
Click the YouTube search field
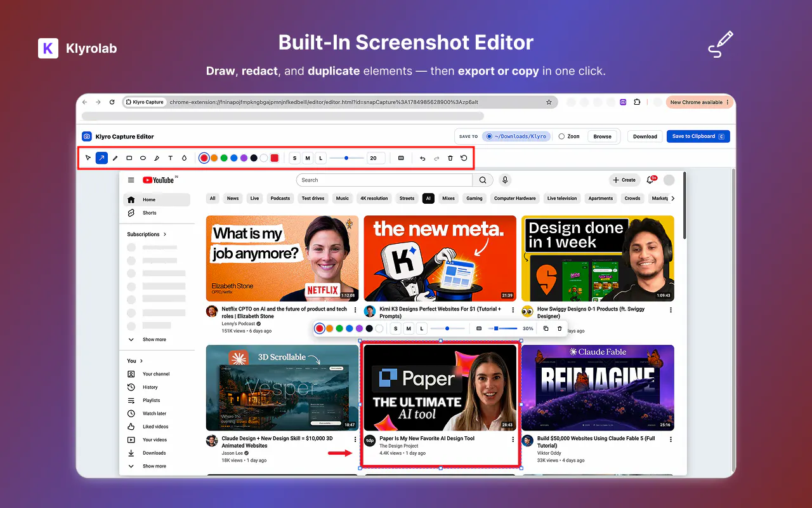point(384,180)
